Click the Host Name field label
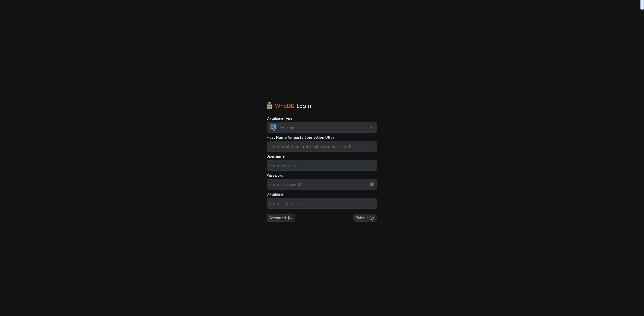Image resolution: width=644 pixels, height=316 pixels. tap(300, 137)
